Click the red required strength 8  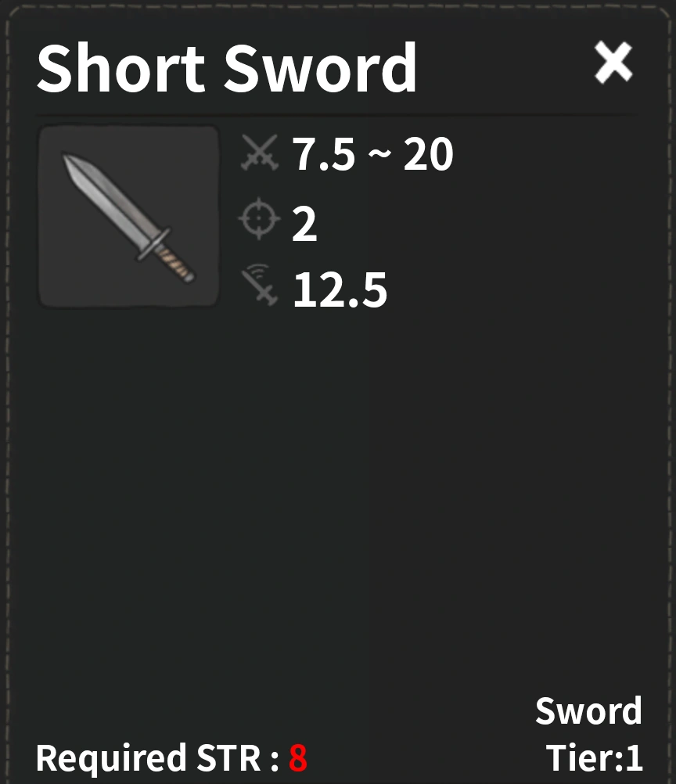[x=297, y=758]
